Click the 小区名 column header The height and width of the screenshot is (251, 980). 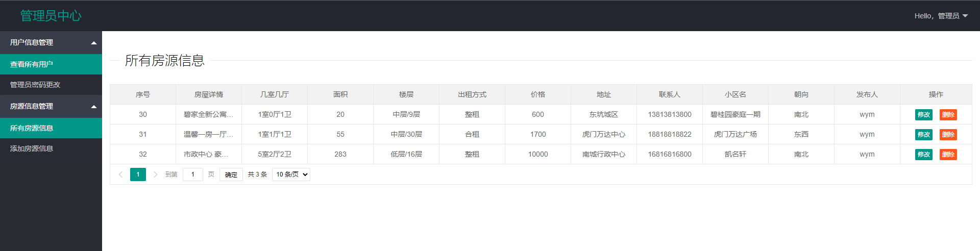736,94
